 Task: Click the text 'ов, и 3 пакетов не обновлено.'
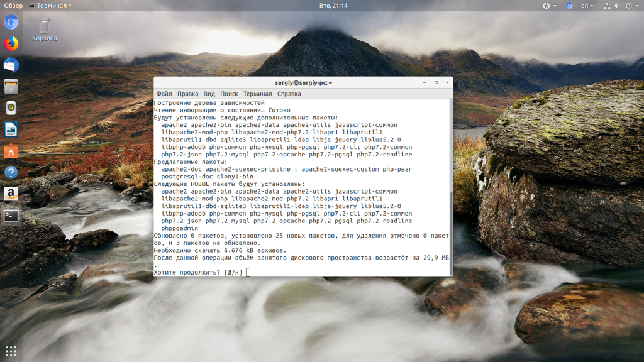(207, 243)
